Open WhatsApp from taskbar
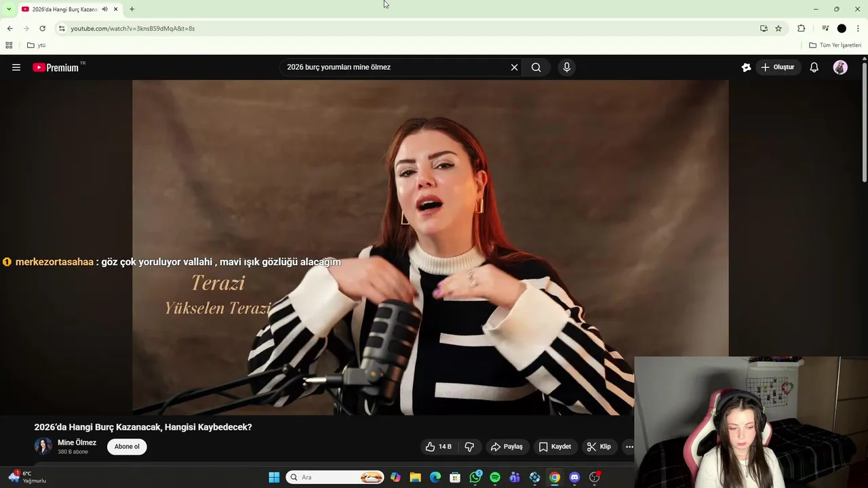Screen dimensions: 868x488 point(475,477)
